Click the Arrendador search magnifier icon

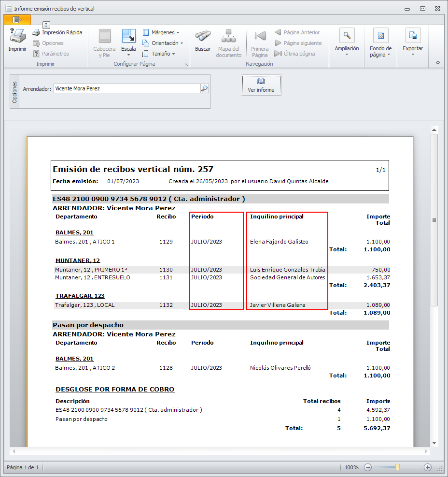[x=205, y=88]
